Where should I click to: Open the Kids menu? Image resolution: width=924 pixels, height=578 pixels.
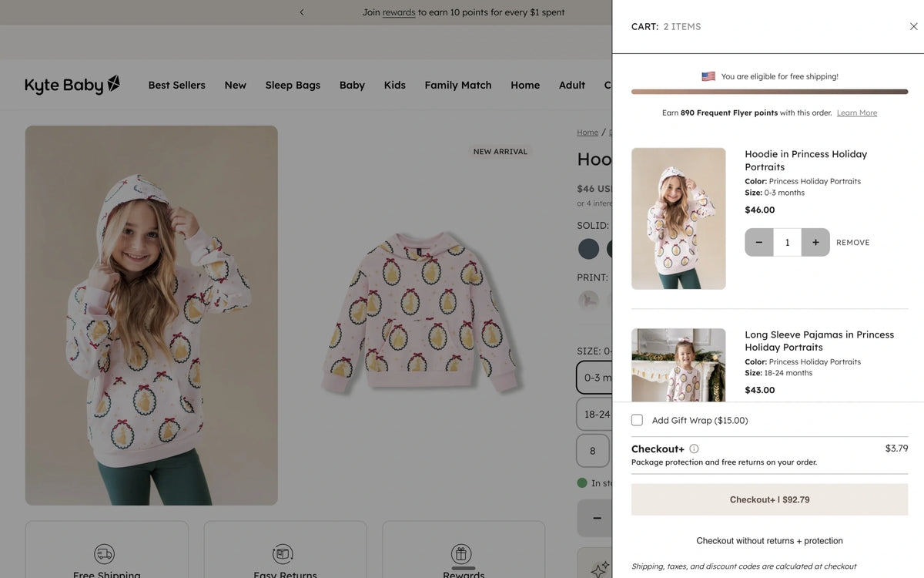[x=395, y=85]
